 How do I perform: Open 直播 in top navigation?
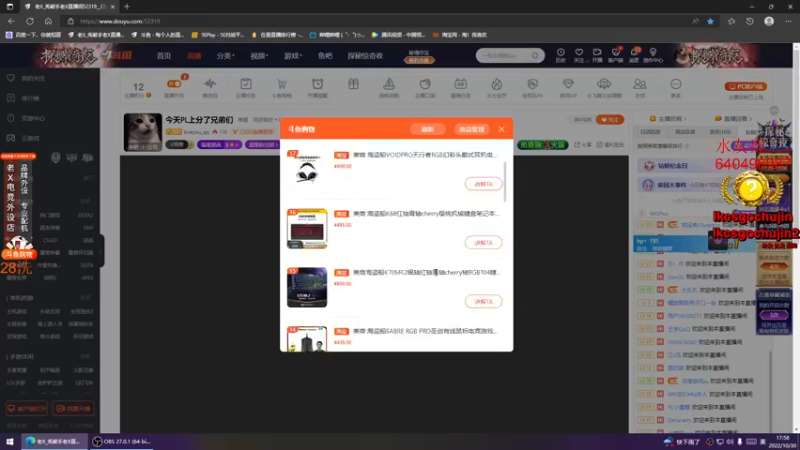point(194,56)
